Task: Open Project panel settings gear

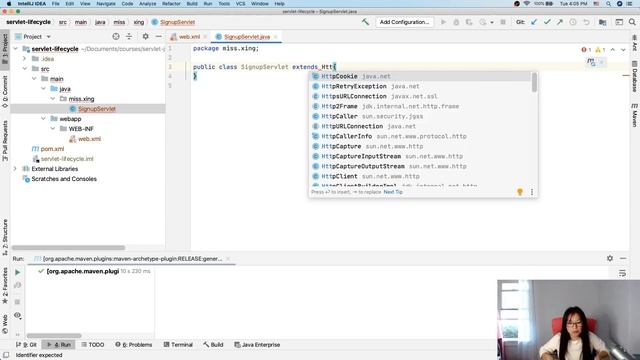Action: pyautogui.click(x=145, y=36)
